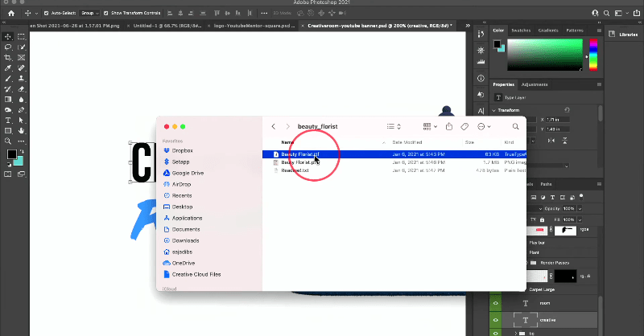Image resolution: width=644 pixels, height=336 pixels.
Task: Select the Blur tool
Action: click(22, 100)
